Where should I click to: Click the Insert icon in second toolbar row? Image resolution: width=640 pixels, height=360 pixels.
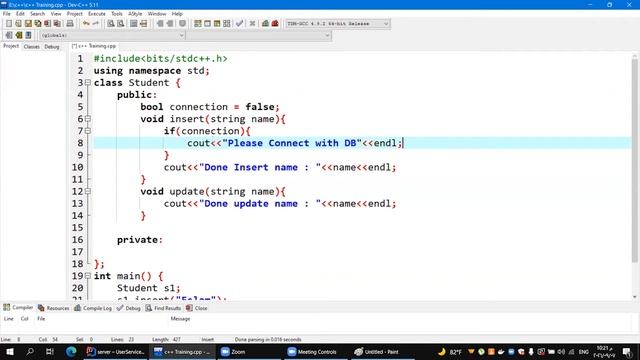[9, 35]
